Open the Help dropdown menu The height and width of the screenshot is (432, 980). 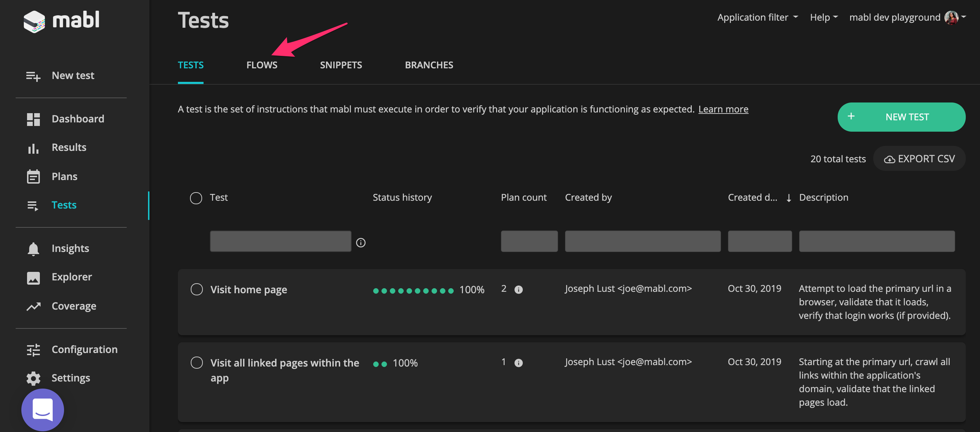pyautogui.click(x=823, y=17)
